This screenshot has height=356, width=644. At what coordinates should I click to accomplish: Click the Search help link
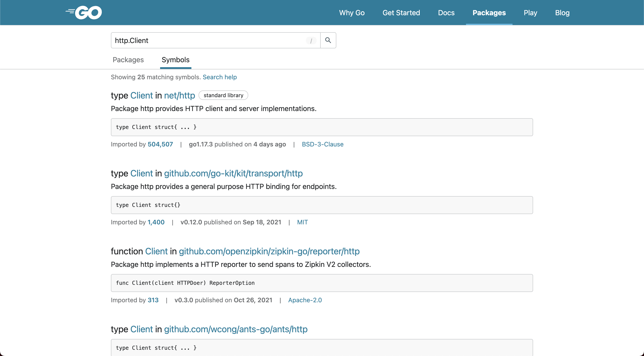pyautogui.click(x=220, y=77)
